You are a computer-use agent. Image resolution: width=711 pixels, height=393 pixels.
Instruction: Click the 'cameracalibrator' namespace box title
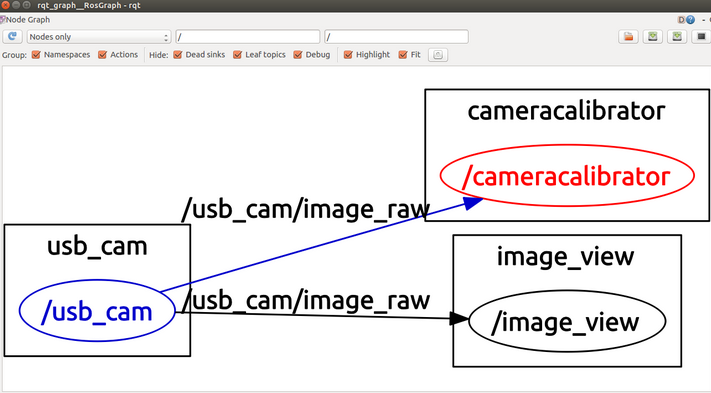(566, 111)
